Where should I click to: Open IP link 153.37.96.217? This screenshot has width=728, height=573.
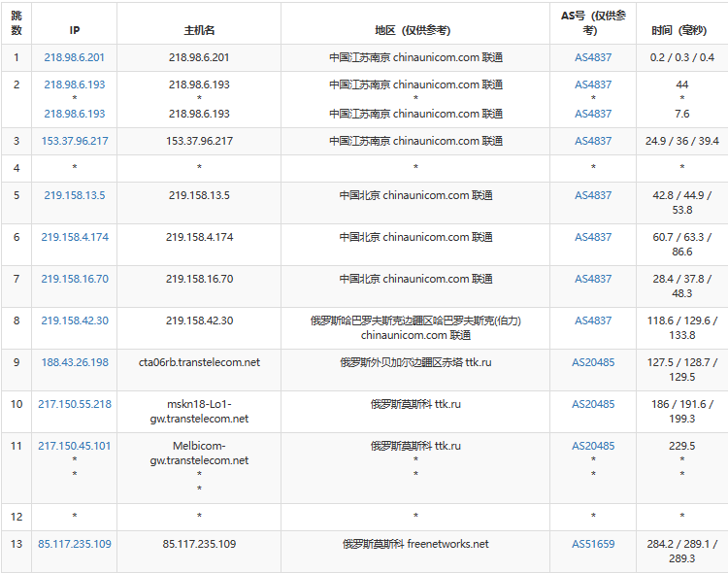75,141
